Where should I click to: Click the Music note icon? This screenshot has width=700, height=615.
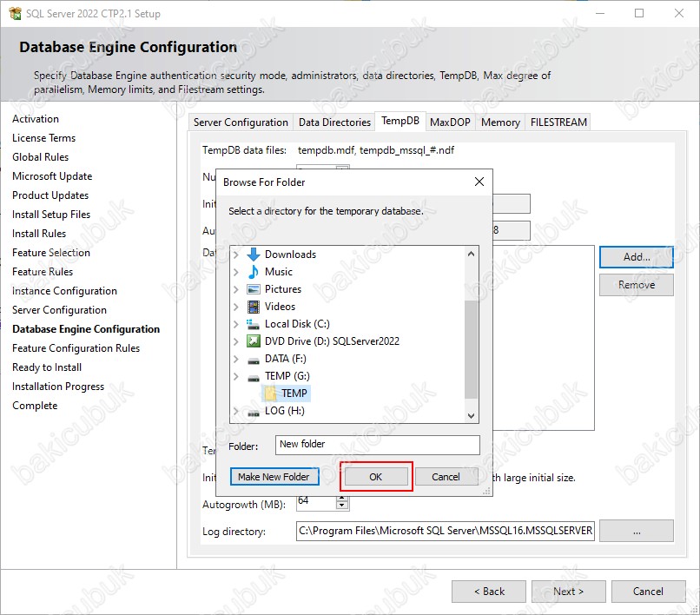pos(253,272)
